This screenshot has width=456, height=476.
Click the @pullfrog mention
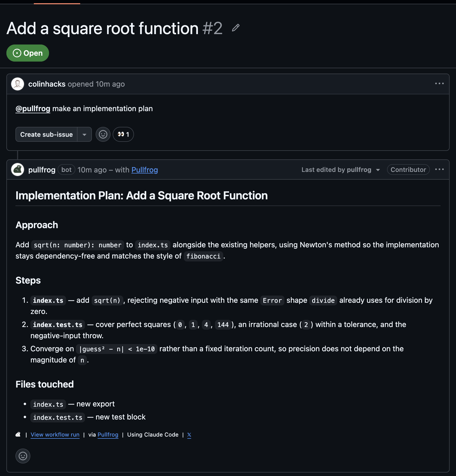click(x=33, y=109)
